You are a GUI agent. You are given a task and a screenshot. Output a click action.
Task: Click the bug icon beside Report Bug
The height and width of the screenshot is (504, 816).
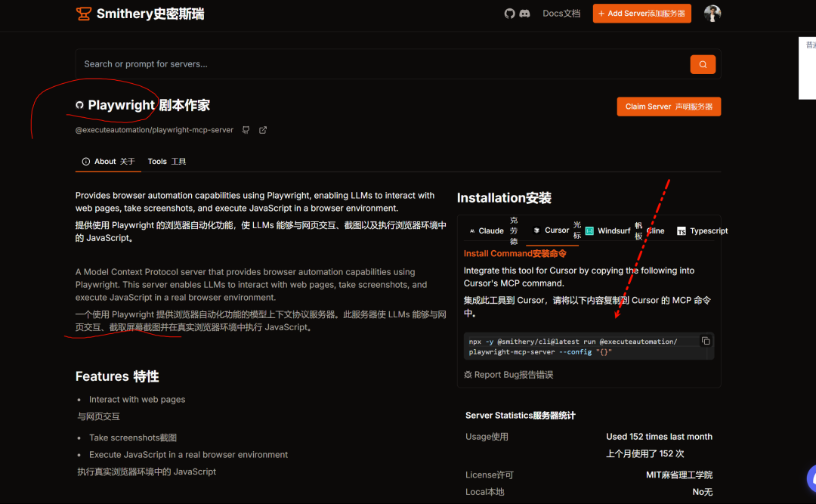pyautogui.click(x=468, y=374)
